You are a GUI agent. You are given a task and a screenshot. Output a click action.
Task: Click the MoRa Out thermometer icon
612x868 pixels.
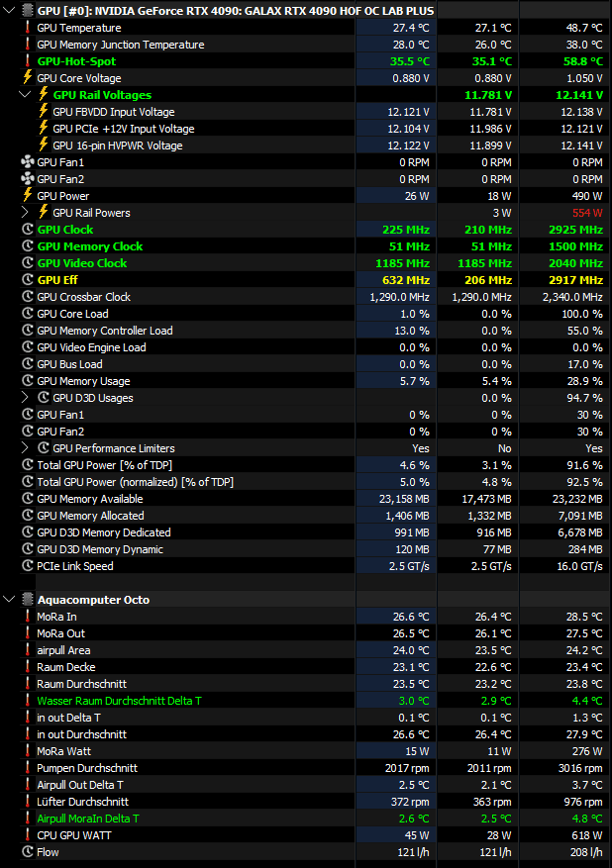[x=27, y=633]
